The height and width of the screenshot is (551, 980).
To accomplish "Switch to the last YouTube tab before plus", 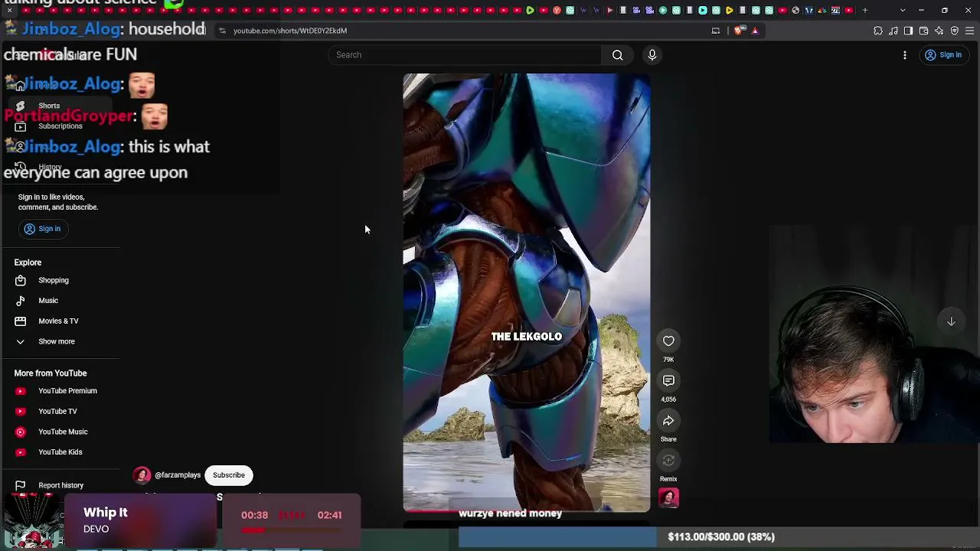I will click(849, 11).
